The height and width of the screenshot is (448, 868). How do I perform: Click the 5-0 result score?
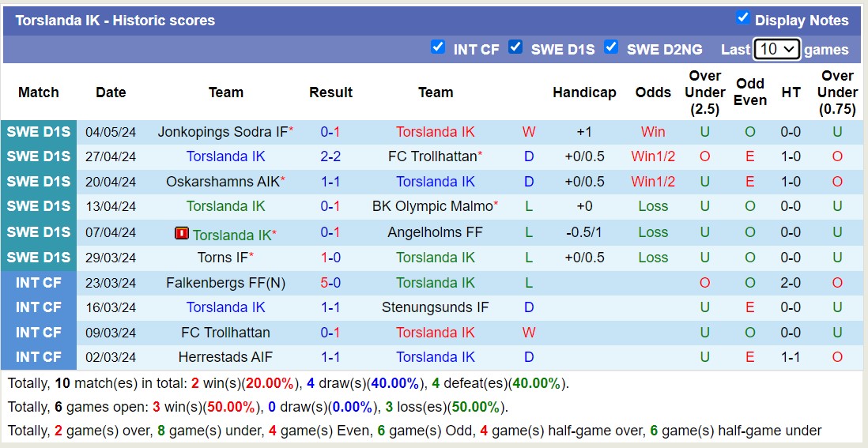(330, 283)
